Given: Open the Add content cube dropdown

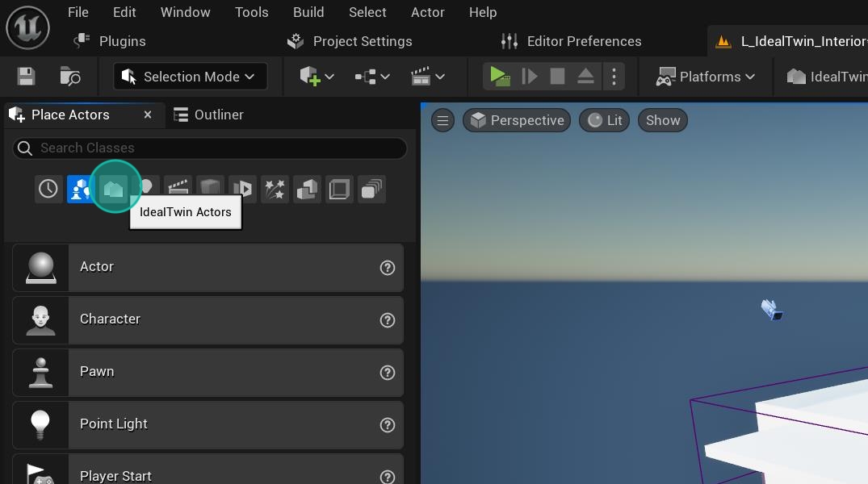Looking at the screenshot, I should (317, 77).
